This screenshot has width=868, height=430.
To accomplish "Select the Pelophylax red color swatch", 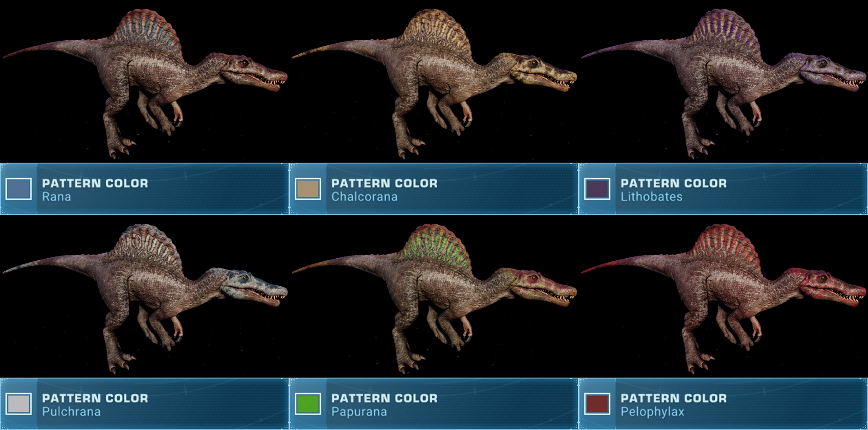I will point(597,404).
